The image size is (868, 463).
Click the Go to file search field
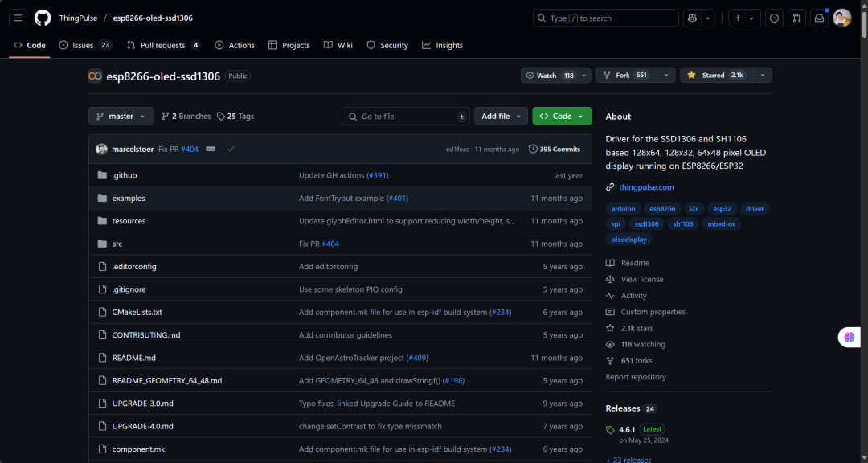click(x=406, y=116)
